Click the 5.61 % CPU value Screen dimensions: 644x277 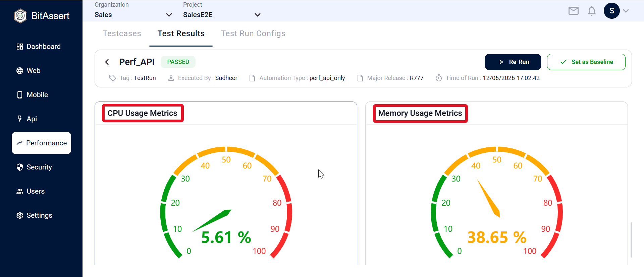pos(226,237)
